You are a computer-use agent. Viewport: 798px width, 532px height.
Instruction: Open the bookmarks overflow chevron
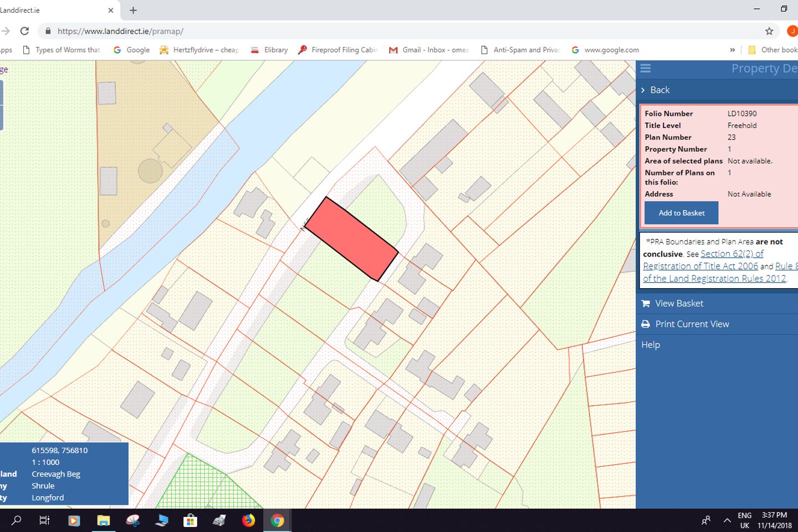pyautogui.click(x=733, y=49)
